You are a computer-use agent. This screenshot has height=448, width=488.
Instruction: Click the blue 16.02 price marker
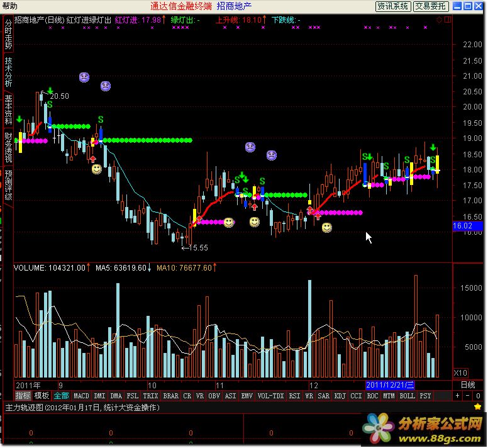click(x=468, y=226)
